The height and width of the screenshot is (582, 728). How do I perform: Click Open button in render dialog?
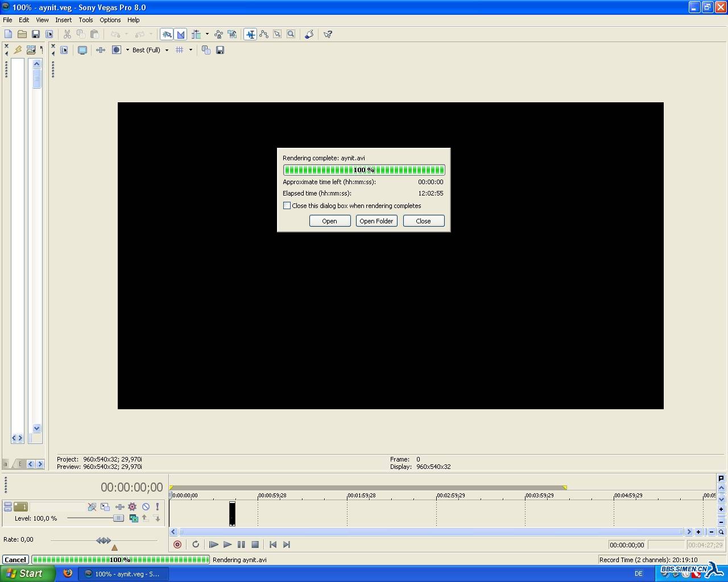click(x=330, y=221)
